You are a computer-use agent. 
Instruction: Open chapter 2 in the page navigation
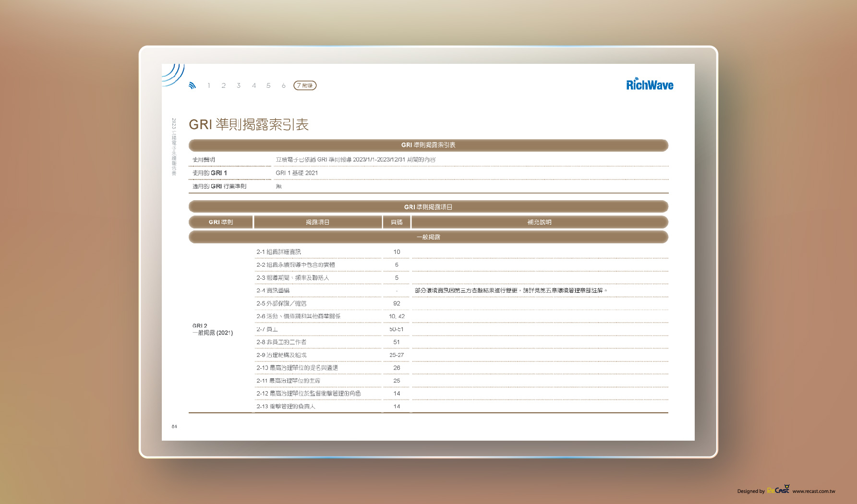point(224,85)
